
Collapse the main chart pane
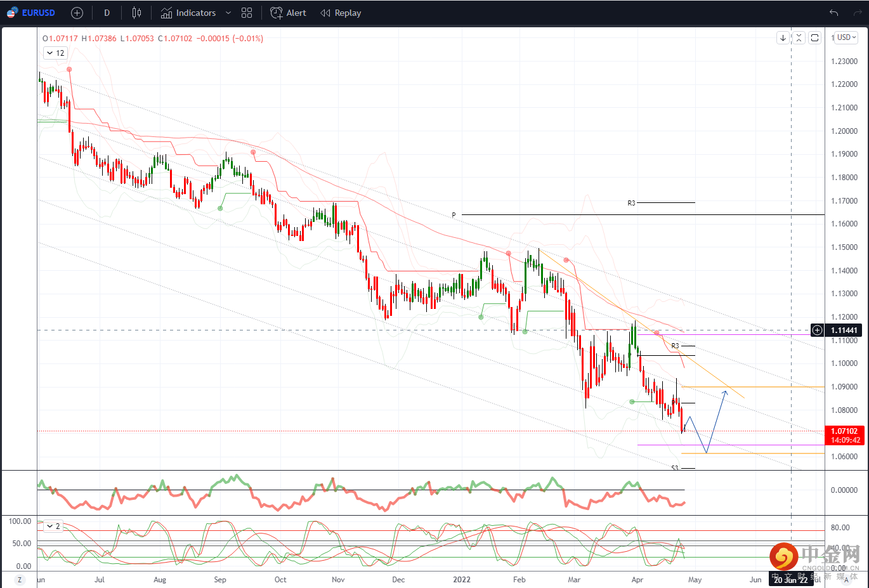[799, 38]
